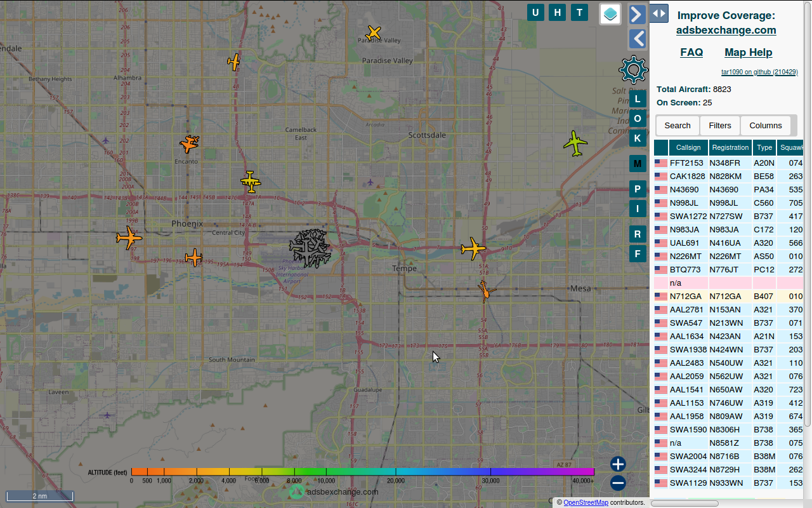812x508 pixels.
Task: Select the SWA1590 aircraft row
Action: pos(728,430)
